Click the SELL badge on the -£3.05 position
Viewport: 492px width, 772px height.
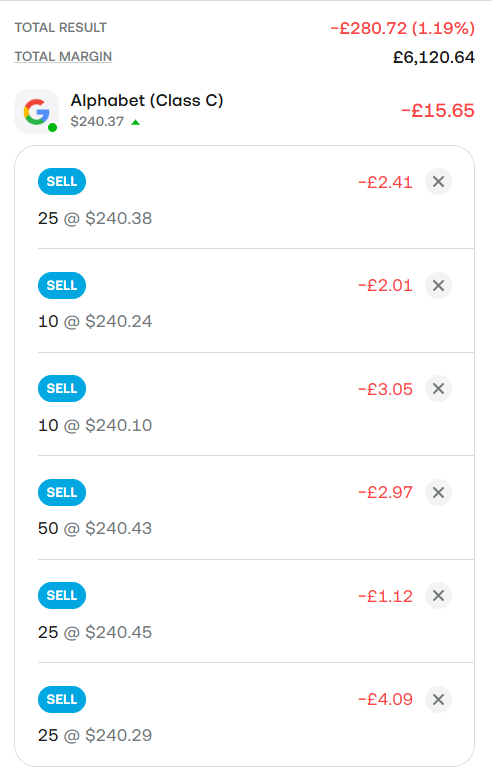[62, 388]
